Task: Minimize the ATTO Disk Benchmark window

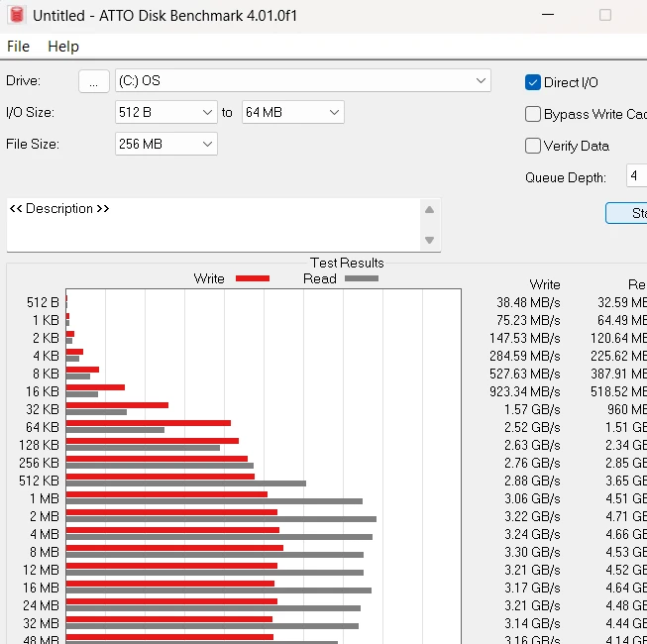Action: 547,16
